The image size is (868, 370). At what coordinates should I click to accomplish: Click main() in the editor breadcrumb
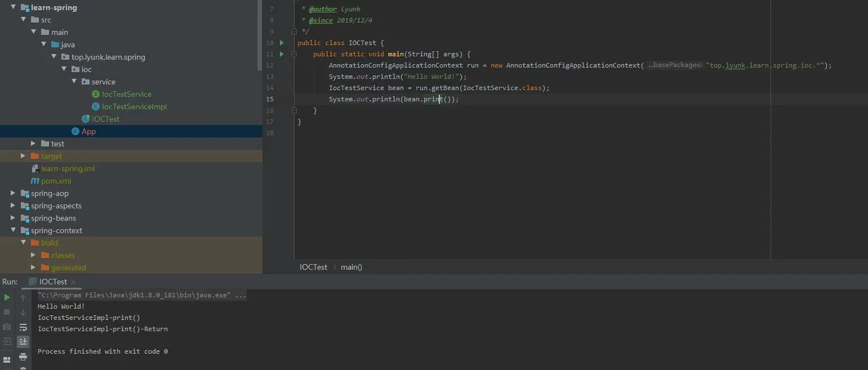[x=351, y=267]
